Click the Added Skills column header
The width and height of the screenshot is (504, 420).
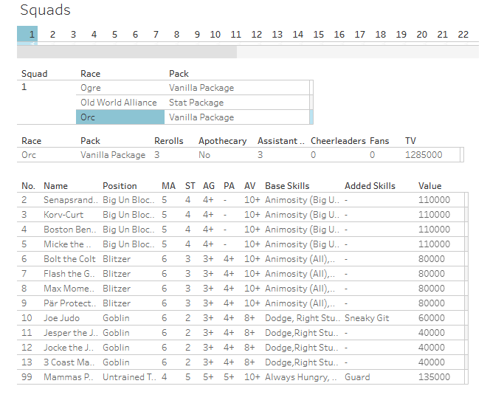370,186
